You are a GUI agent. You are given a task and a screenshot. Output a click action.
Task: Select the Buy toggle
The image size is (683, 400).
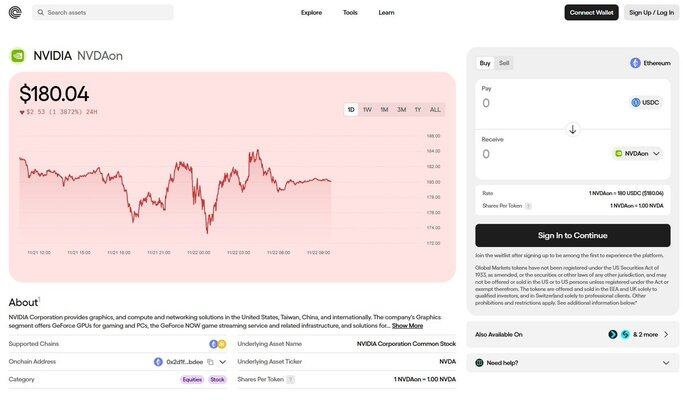[x=485, y=63]
